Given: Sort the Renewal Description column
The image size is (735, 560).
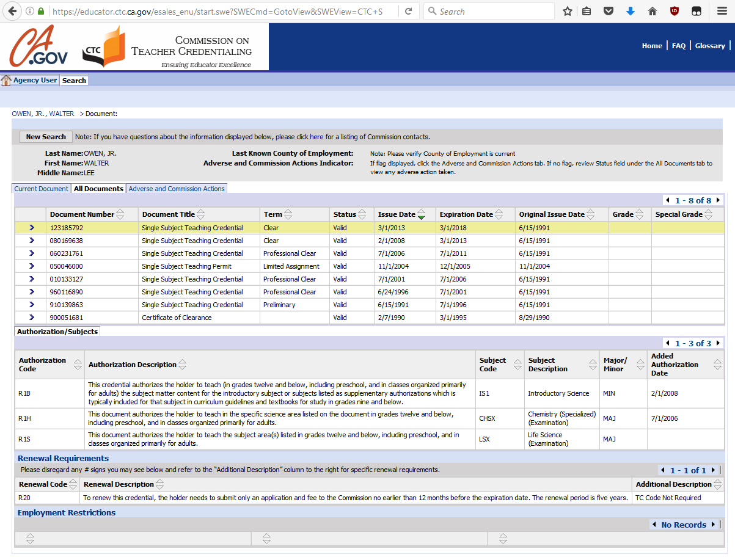Looking at the screenshot, I should [x=160, y=484].
